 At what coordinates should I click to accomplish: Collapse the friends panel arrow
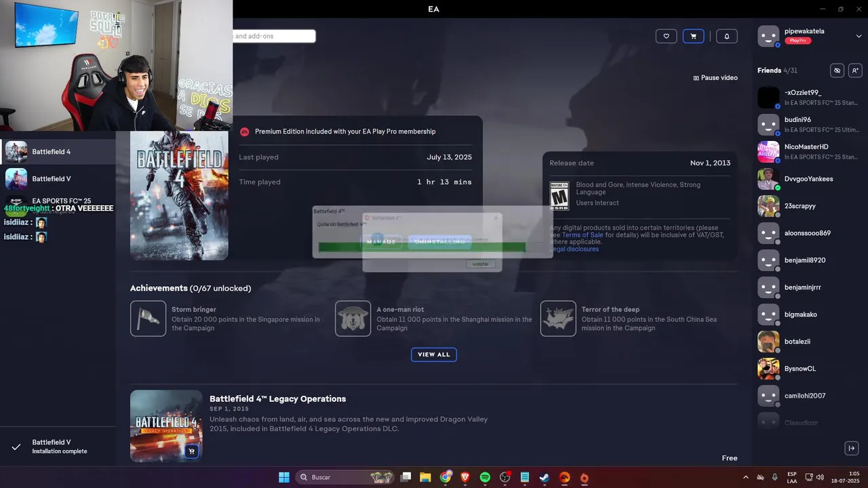tap(852, 448)
